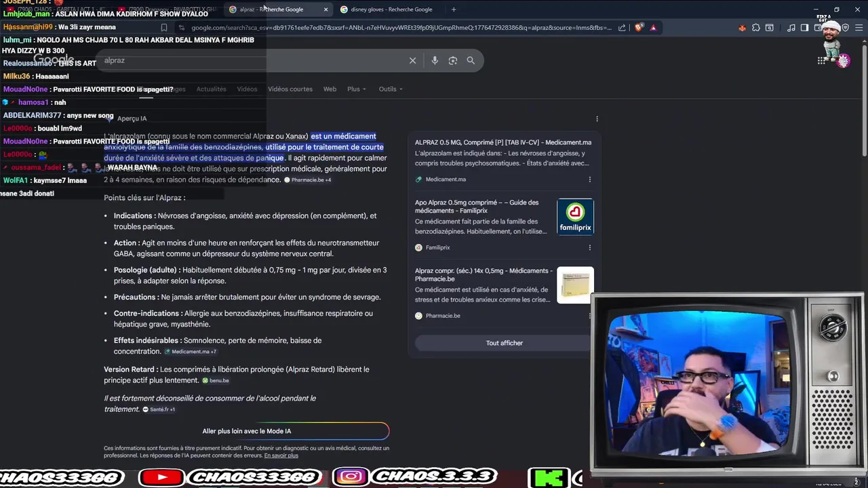The image size is (868, 488).
Task: Click the address bar URL
Action: click(x=401, y=28)
